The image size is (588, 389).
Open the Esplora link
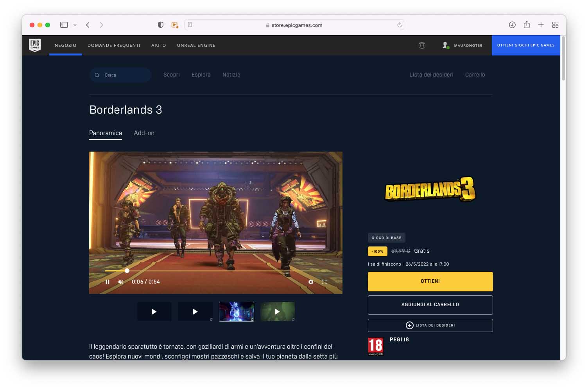[x=201, y=75]
